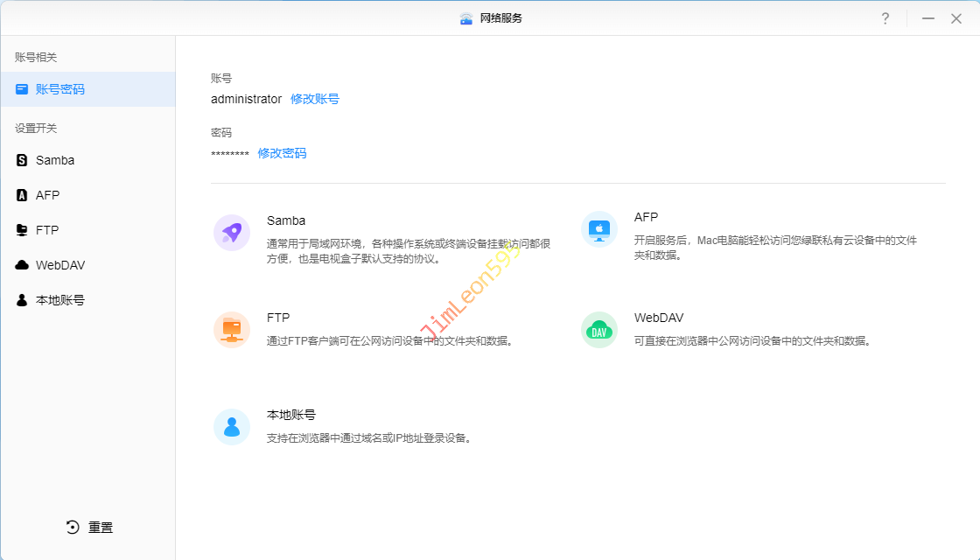
Task: Select AFP in the left sidebar
Action: (47, 195)
